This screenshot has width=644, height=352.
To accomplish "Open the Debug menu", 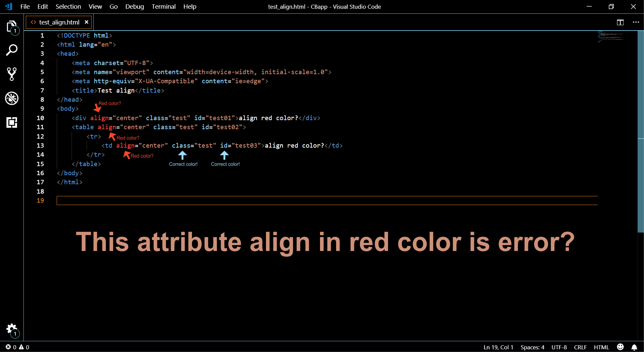I will (134, 6).
